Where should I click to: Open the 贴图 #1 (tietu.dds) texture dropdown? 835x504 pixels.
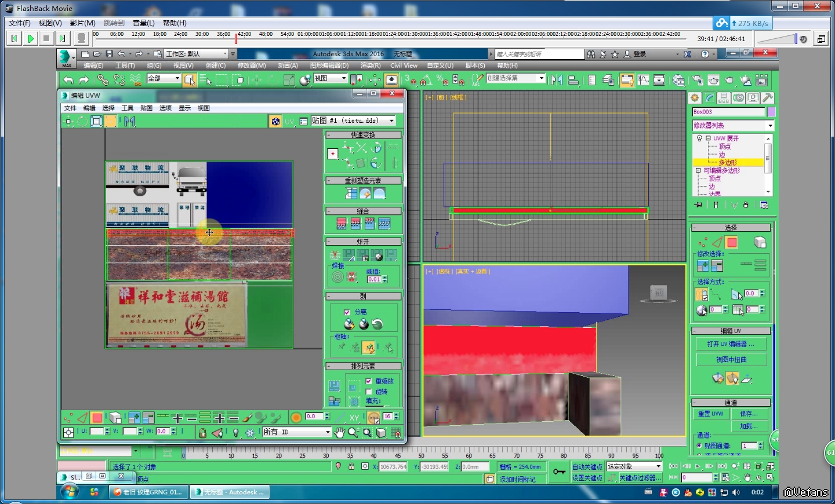pos(392,121)
